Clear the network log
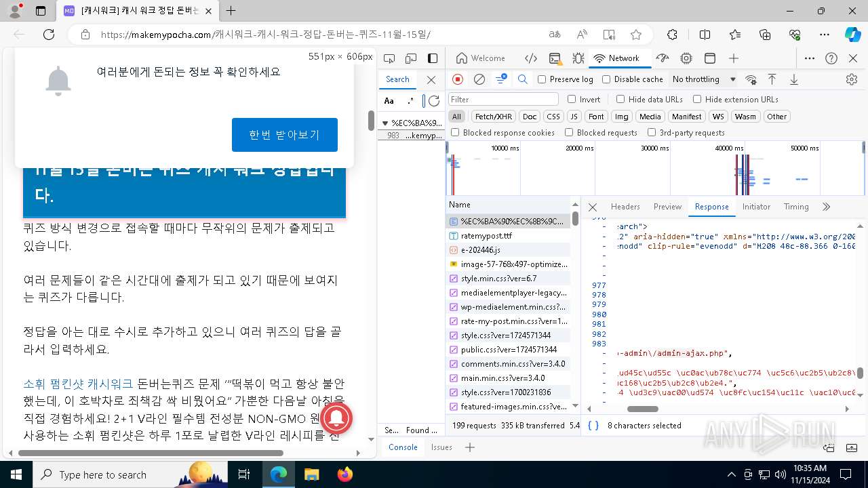Viewport: 868px width, 488px height. pyautogui.click(x=479, y=79)
